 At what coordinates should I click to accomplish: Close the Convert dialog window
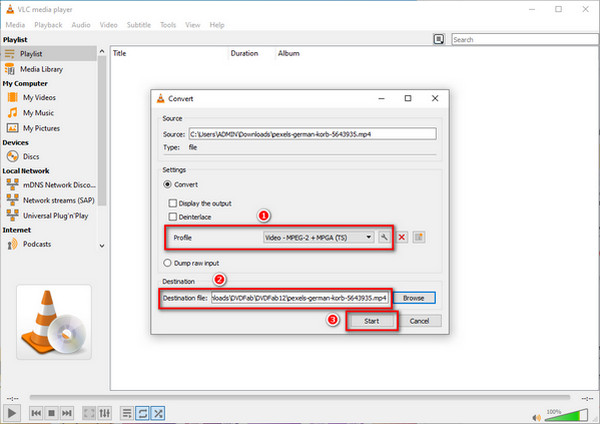(x=435, y=98)
